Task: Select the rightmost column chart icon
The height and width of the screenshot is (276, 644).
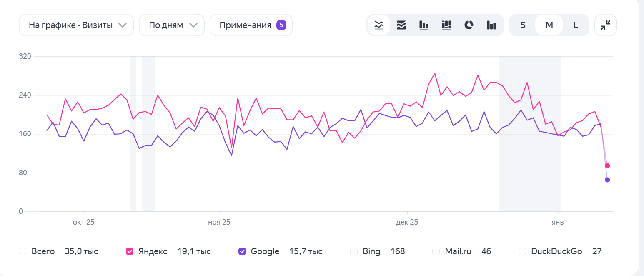Action: pos(491,25)
